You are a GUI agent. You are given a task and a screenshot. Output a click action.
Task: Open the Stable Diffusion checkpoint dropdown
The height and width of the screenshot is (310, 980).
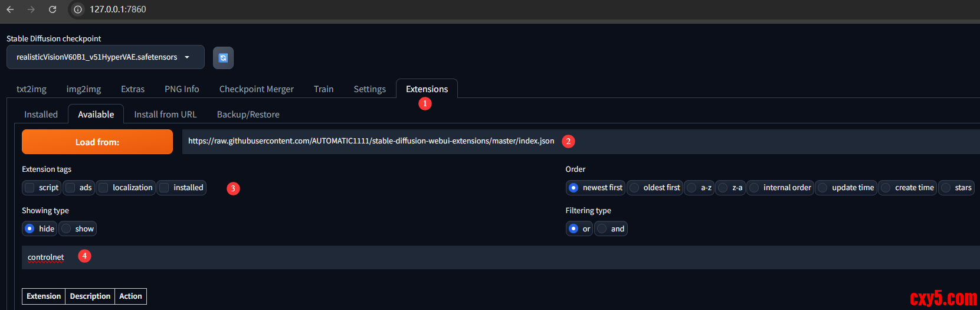pyautogui.click(x=105, y=57)
